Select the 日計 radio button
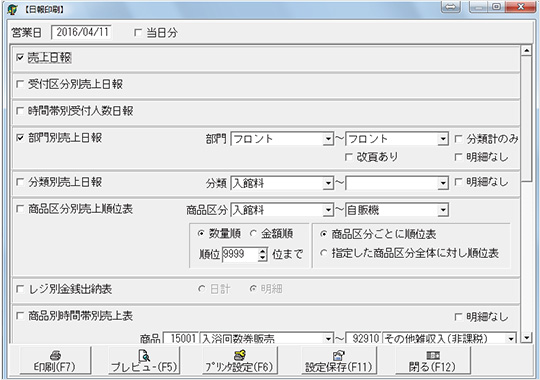 pos(202,289)
